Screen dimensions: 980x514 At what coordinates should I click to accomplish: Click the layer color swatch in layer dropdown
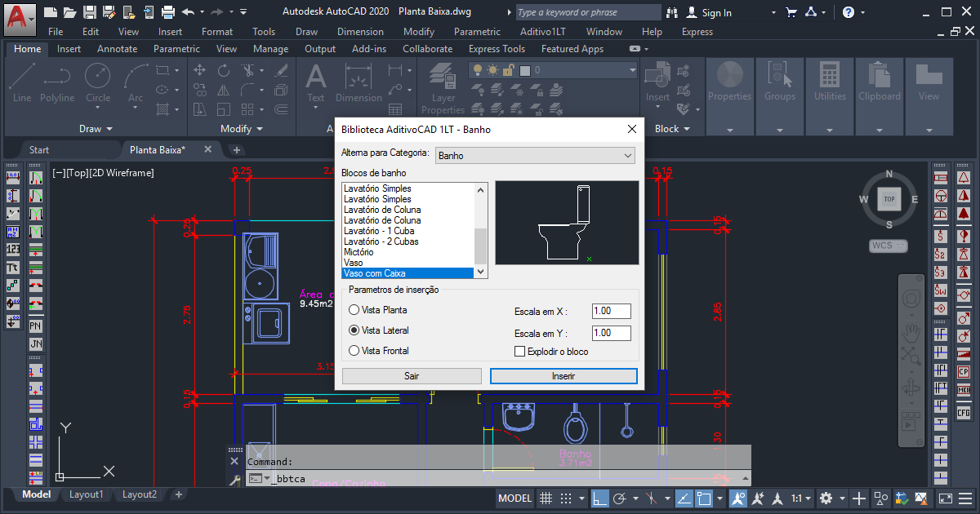click(x=525, y=71)
